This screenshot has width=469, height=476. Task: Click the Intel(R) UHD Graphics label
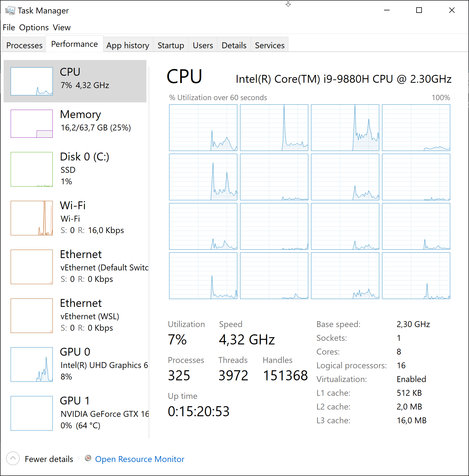coord(104,365)
